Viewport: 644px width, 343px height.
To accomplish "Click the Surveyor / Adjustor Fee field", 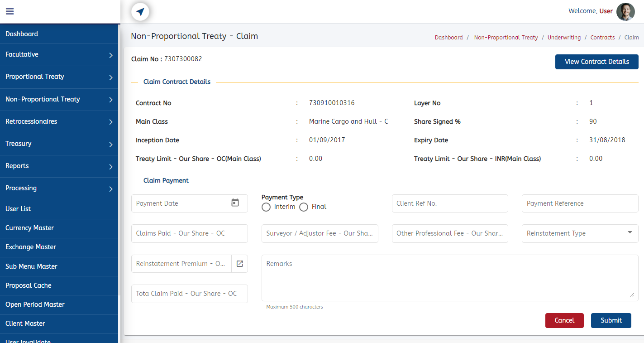I will (x=320, y=233).
